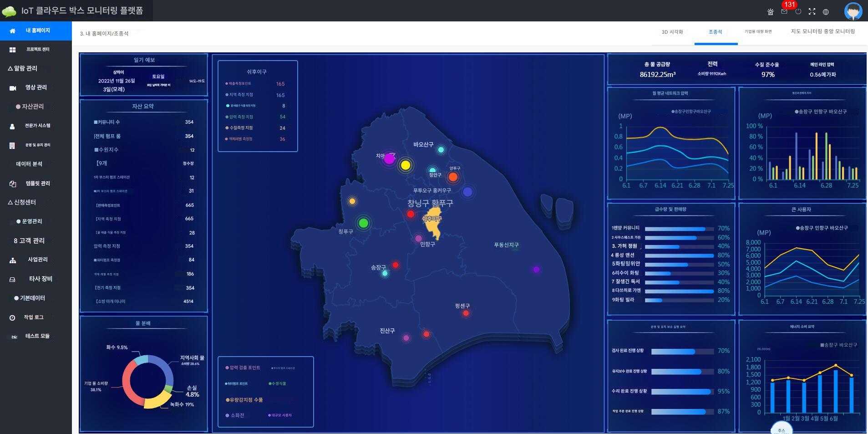868x434 pixels.
Task: Select the yellow highlighted 쉬후이구 district on map
Action: pyautogui.click(x=433, y=223)
